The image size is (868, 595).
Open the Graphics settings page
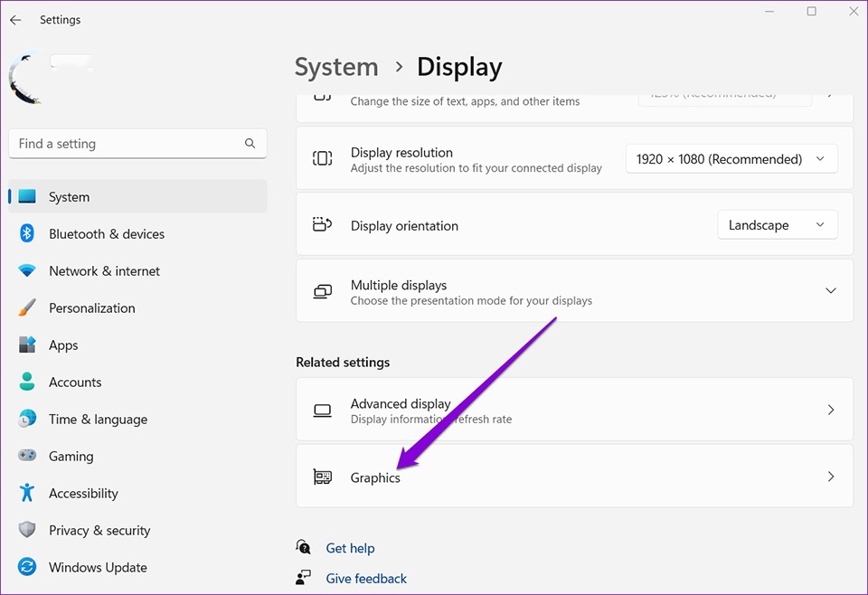pyautogui.click(x=574, y=477)
